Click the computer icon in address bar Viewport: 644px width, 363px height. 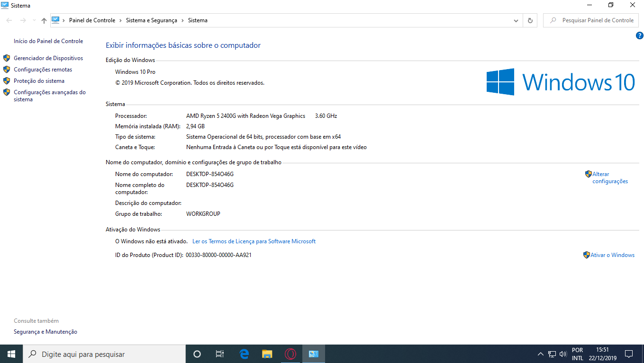click(x=55, y=20)
